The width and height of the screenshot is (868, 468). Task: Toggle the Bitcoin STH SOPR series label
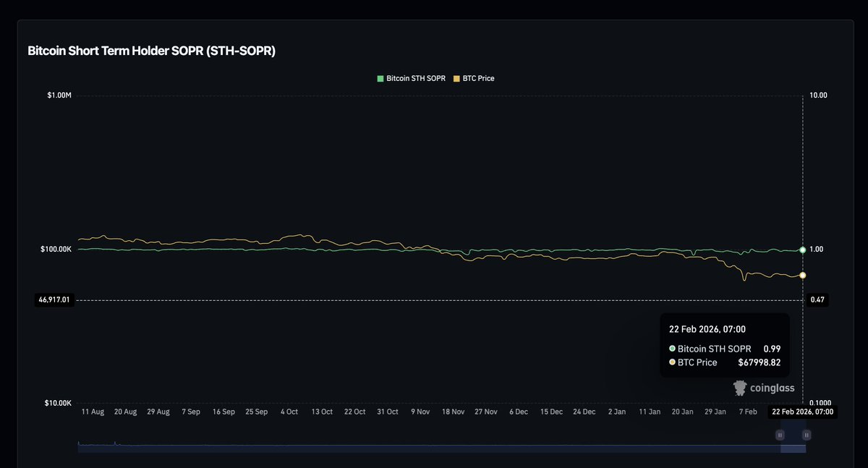(416, 78)
